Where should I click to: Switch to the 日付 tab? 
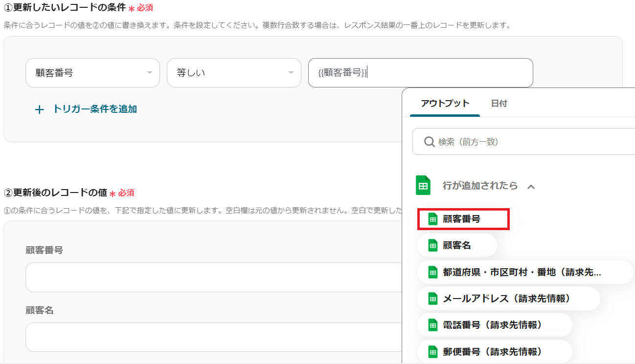[499, 104]
